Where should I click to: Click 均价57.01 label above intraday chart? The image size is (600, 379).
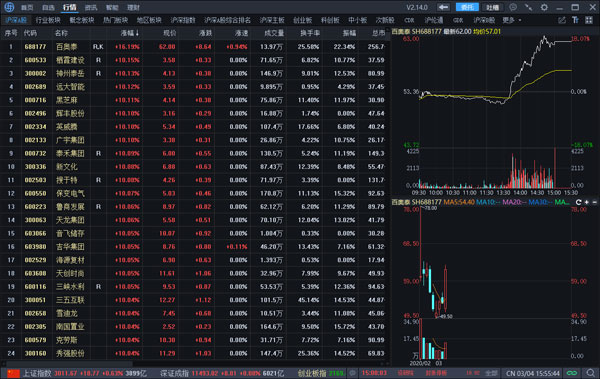[487, 31]
